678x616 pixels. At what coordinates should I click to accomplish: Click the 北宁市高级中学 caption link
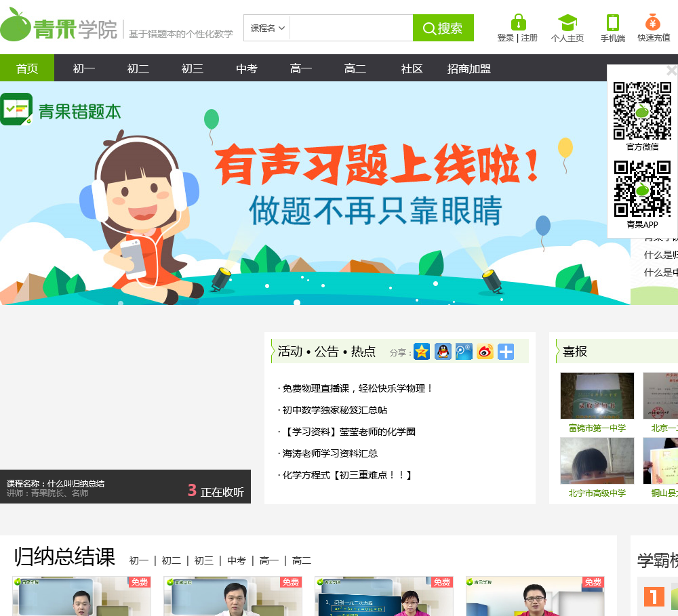pos(597,493)
